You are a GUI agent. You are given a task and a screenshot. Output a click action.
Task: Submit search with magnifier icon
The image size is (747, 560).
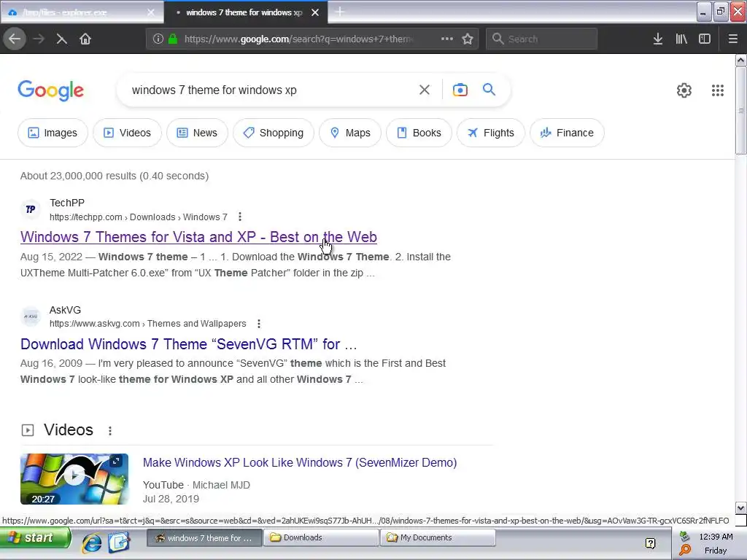[489, 90]
